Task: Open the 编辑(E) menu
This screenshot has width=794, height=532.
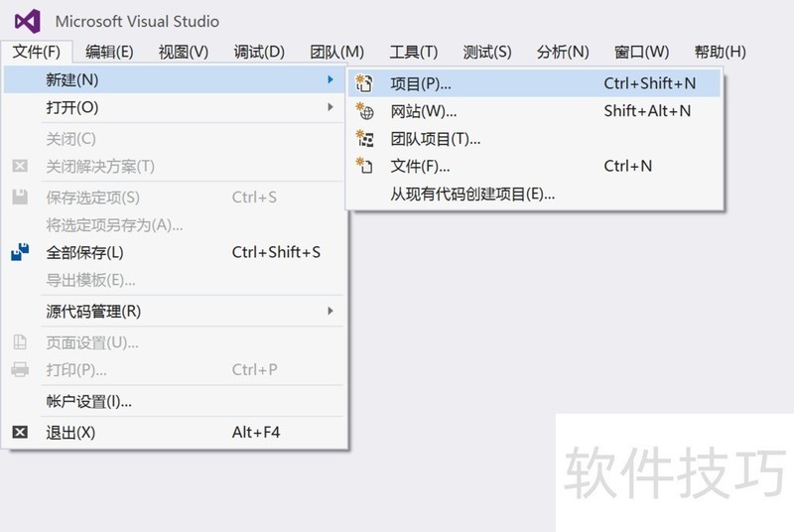Action: pos(109,52)
